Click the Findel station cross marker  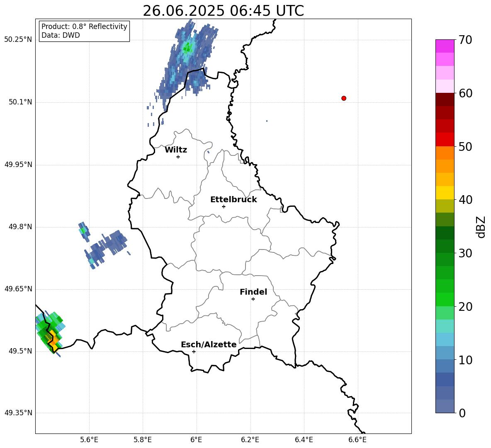pyautogui.click(x=253, y=299)
